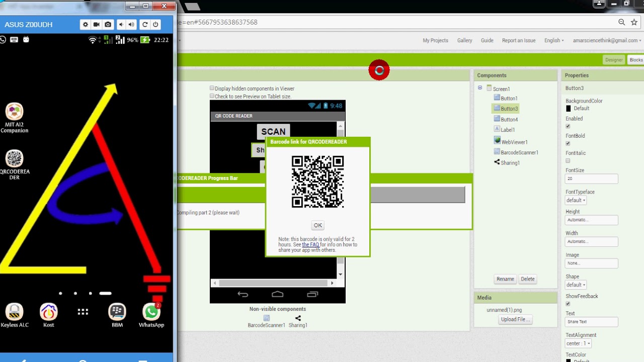Take screenshot with camera icon in mirror toolbar
The height and width of the screenshot is (362, 644).
click(x=108, y=24)
